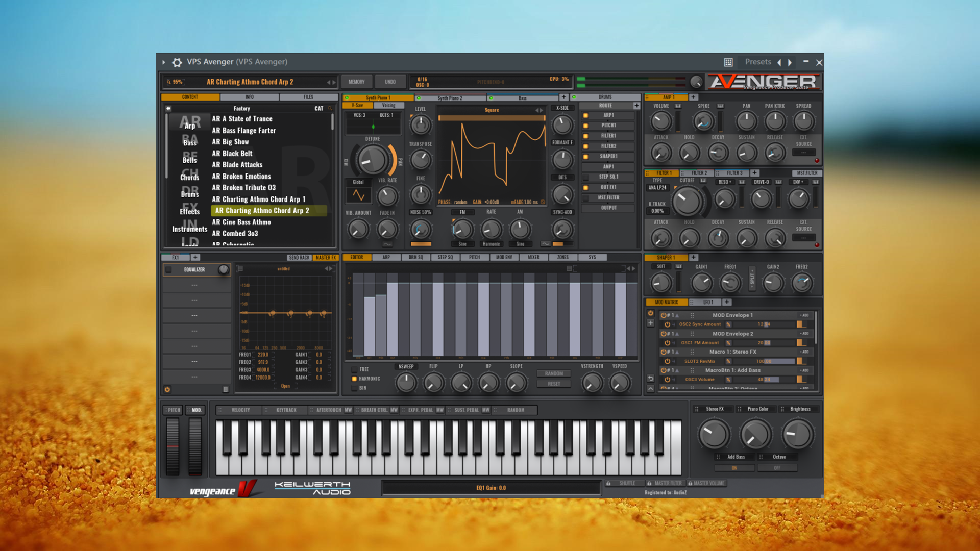Click the next preset arrow in title bar
The image size is (980, 551).
(x=790, y=62)
